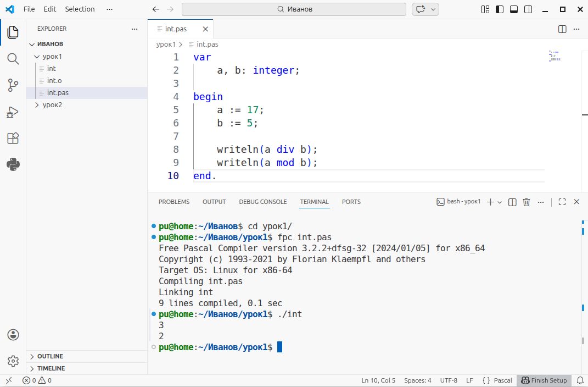Toggle the primary side bar layout button

[x=500, y=9]
